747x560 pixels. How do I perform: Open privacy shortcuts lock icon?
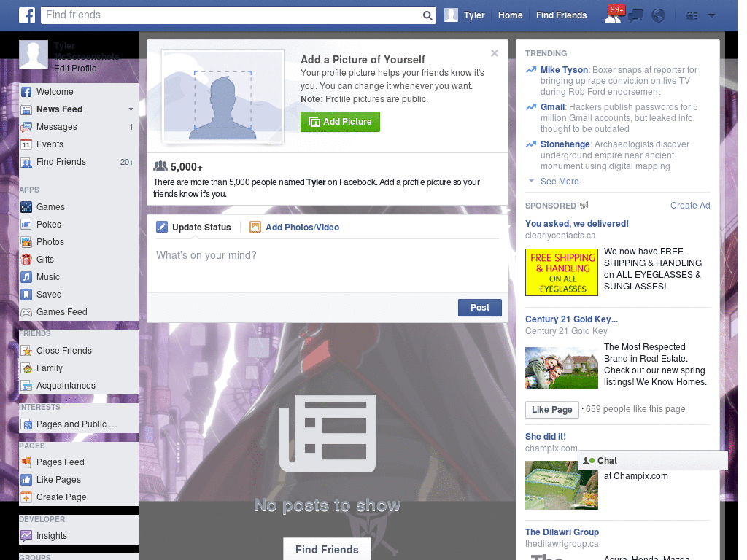pyautogui.click(x=692, y=16)
